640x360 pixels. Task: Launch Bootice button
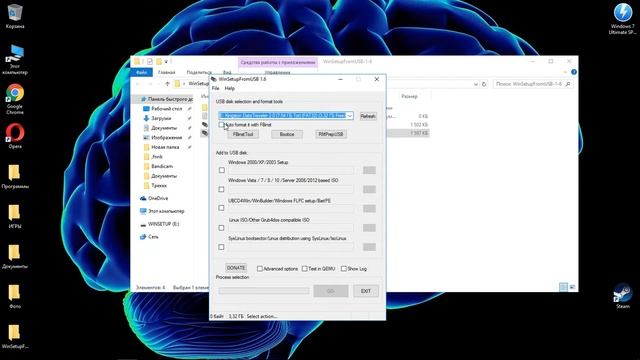coord(287,134)
